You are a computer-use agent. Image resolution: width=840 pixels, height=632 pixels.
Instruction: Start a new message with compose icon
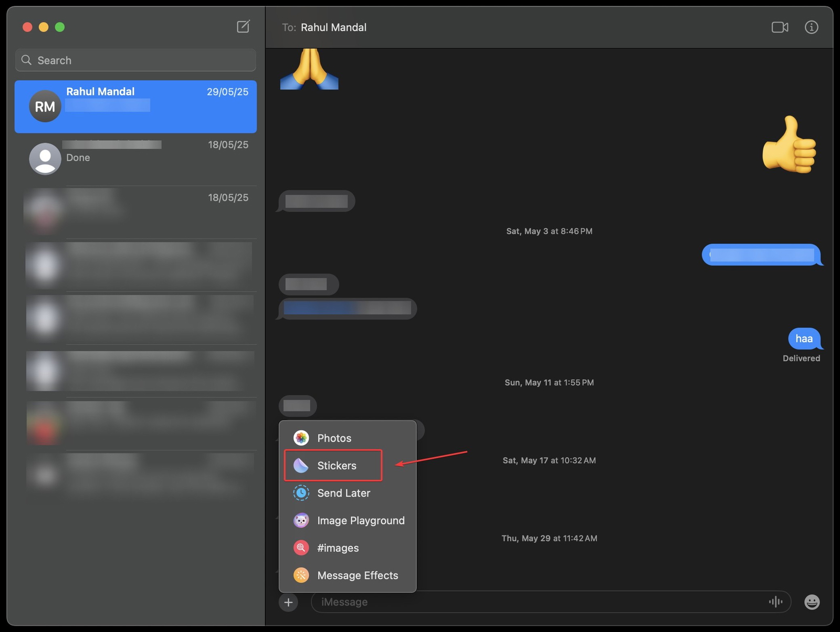tap(243, 27)
